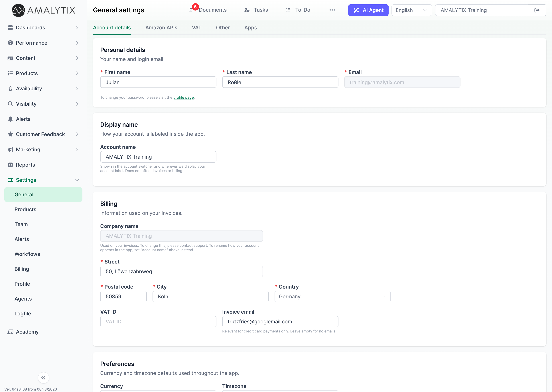Switch to the VAT tab
The height and width of the screenshot is (392, 552).
(196, 28)
